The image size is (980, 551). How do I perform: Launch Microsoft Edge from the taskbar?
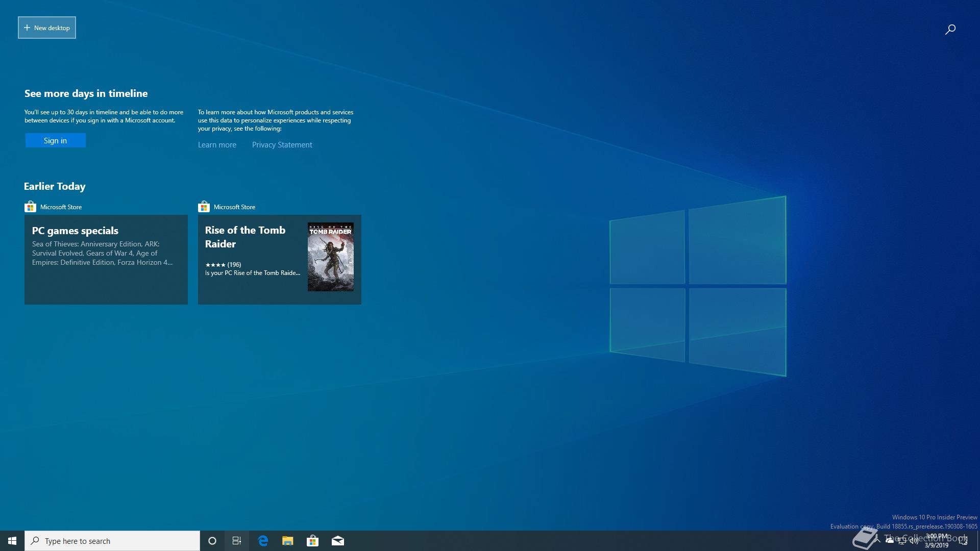[263, 541]
